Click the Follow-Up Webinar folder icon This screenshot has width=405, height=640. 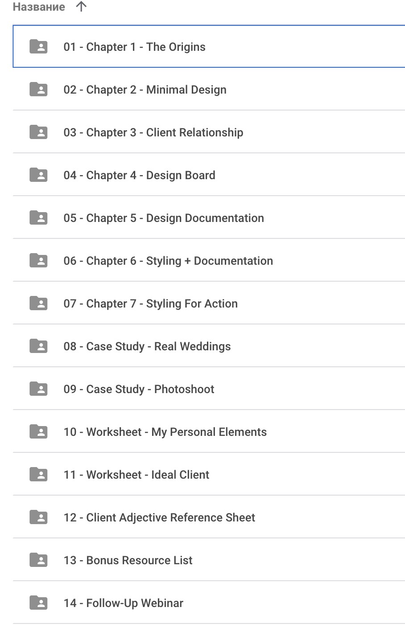(38, 603)
